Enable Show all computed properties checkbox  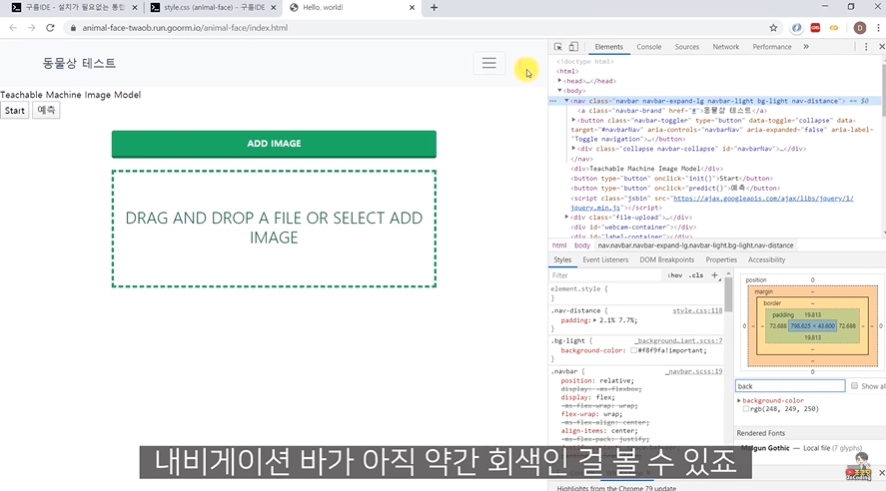[x=854, y=386]
